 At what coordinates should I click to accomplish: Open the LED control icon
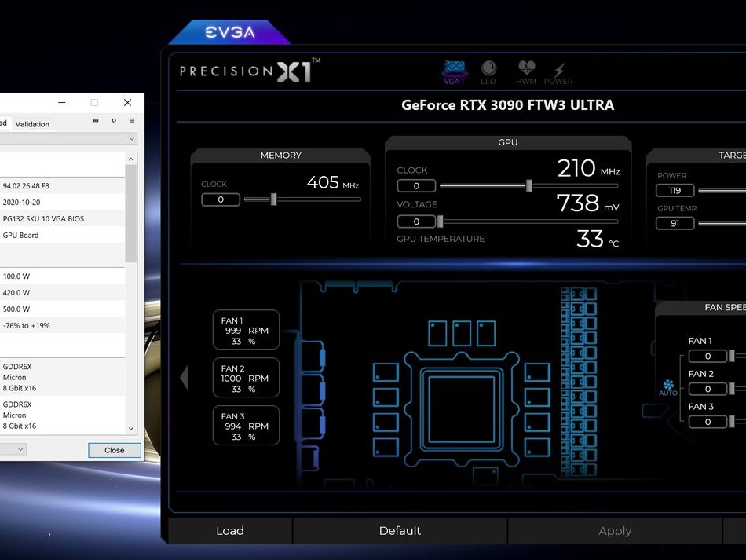pos(488,72)
